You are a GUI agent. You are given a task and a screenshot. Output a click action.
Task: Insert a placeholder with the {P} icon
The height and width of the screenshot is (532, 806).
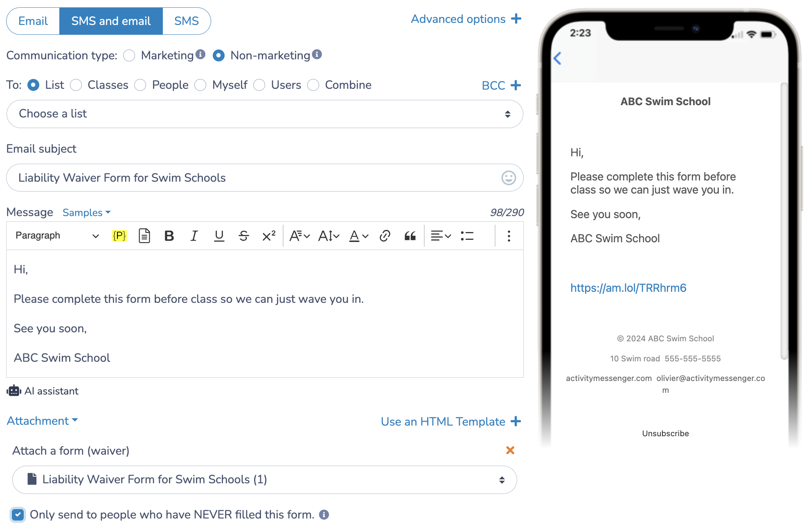click(x=119, y=236)
